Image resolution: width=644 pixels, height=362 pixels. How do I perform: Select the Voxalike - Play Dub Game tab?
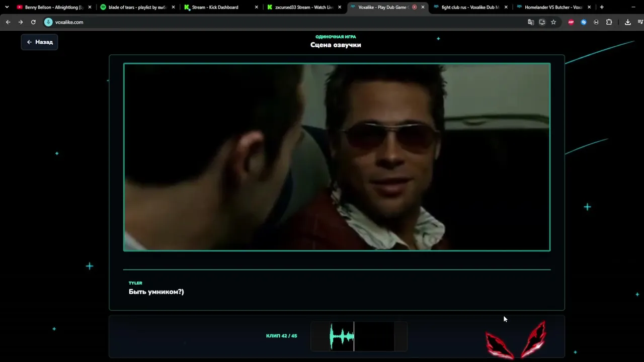coord(387,7)
